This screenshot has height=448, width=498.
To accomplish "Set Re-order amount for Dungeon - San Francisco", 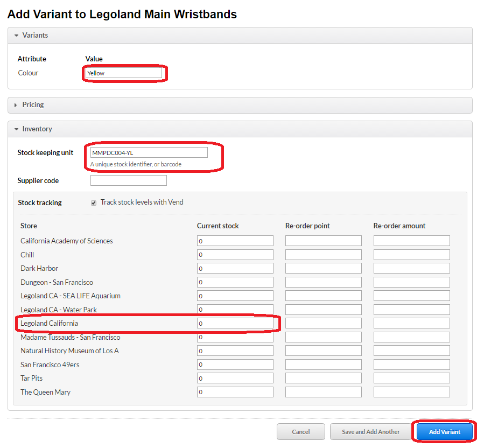I will click(x=412, y=282).
